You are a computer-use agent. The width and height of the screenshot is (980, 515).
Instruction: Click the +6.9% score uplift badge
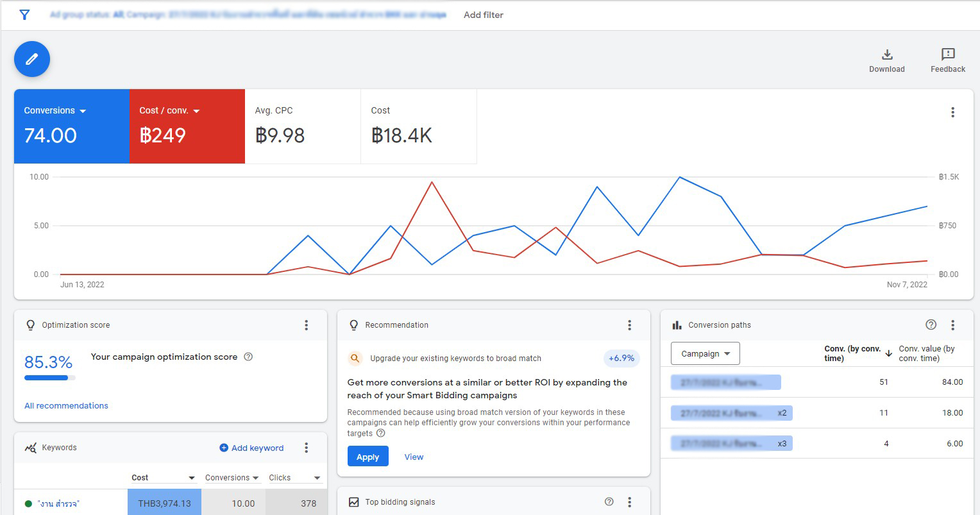coord(621,358)
